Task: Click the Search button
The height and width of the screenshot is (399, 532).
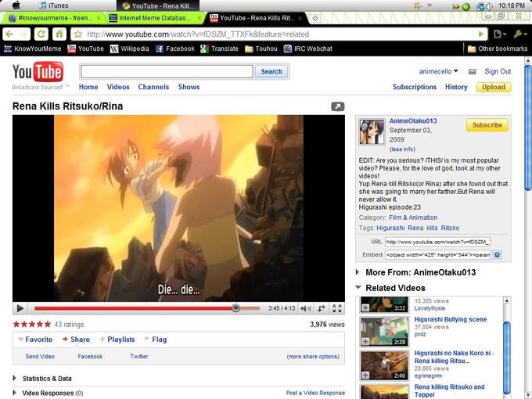Action: point(271,72)
